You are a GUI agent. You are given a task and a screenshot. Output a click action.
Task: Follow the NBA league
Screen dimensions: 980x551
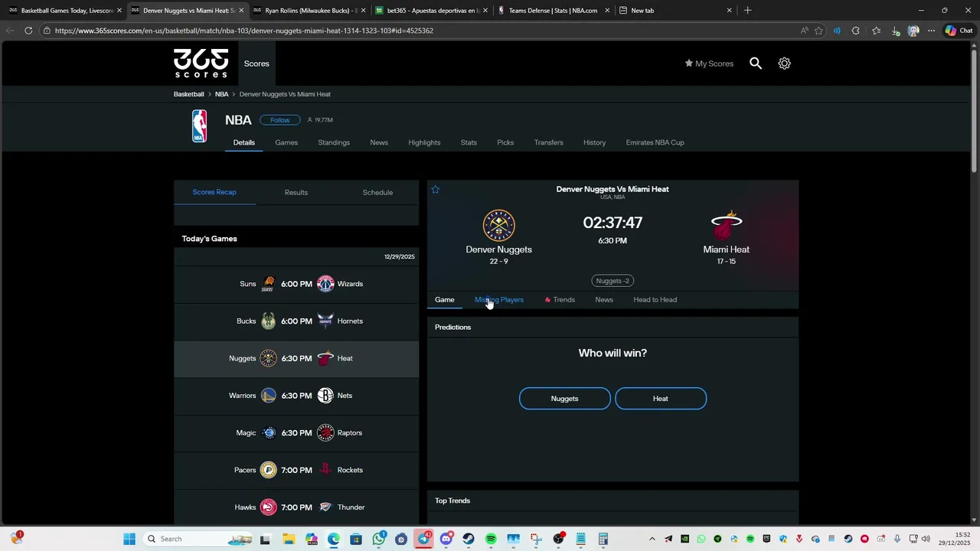pos(279,120)
